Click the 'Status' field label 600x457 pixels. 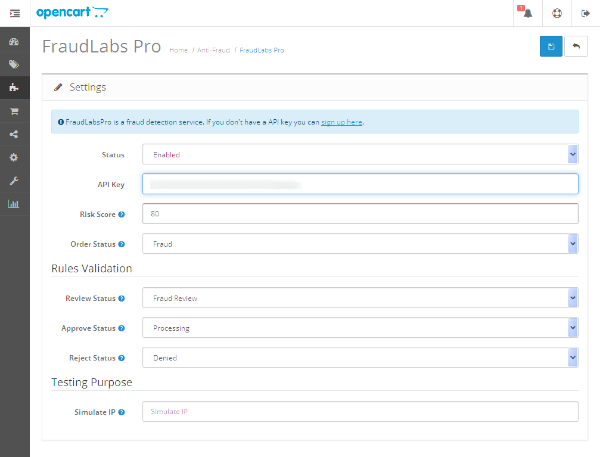click(x=113, y=155)
